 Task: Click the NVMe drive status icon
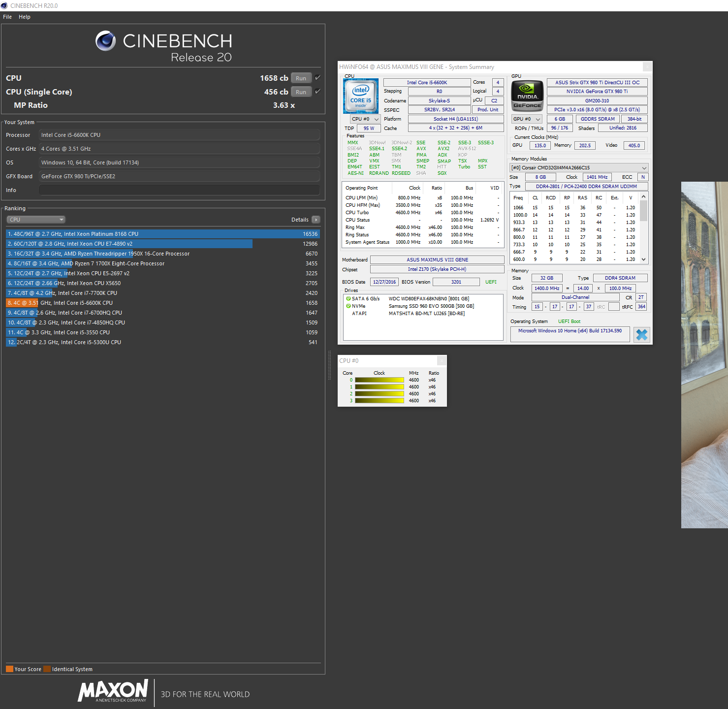(348, 306)
